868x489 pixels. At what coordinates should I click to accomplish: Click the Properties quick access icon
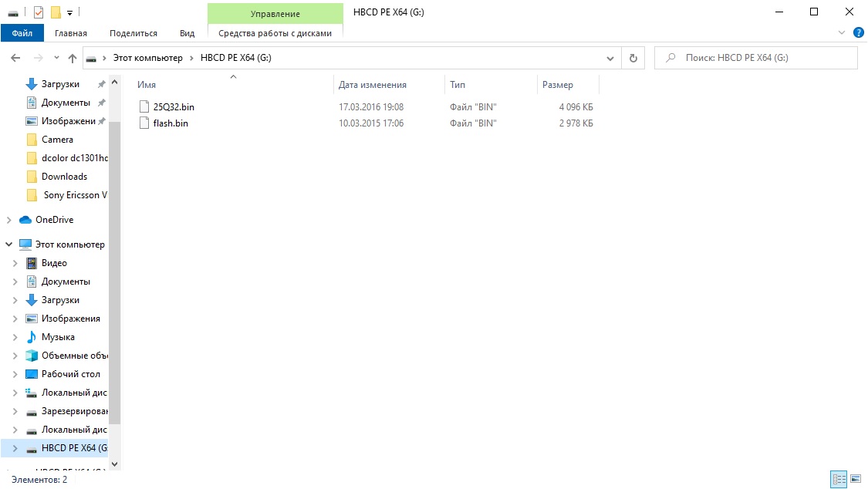pos(39,12)
